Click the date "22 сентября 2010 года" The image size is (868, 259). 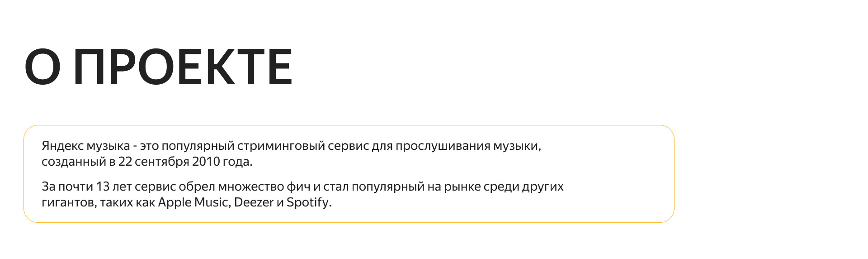pos(185,162)
